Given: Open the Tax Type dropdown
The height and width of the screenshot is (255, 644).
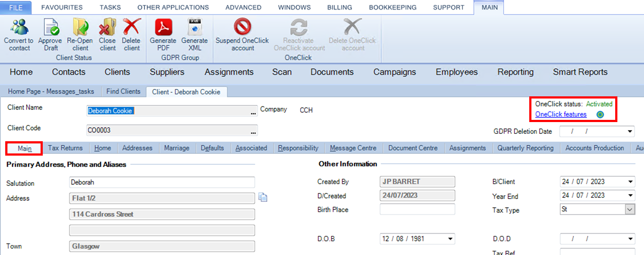Looking at the screenshot, I should pyautogui.click(x=630, y=209).
